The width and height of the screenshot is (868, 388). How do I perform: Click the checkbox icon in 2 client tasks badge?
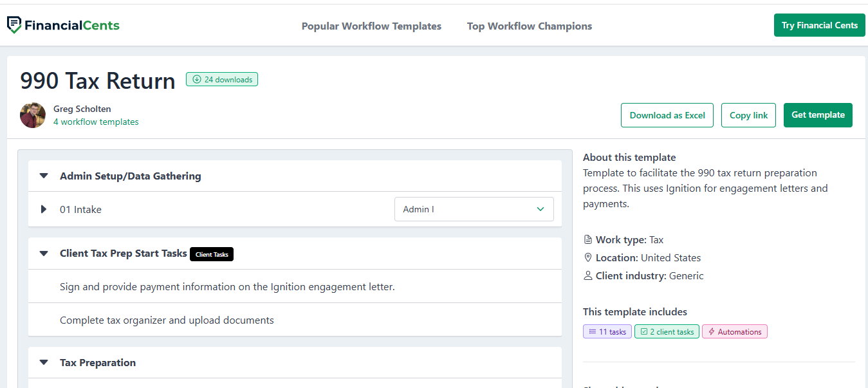(643, 332)
